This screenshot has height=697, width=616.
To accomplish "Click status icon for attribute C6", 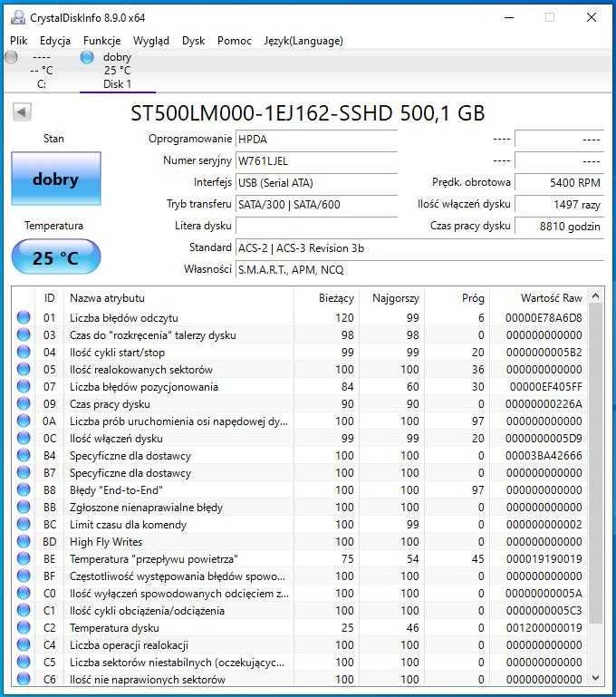I will pyautogui.click(x=24, y=679).
